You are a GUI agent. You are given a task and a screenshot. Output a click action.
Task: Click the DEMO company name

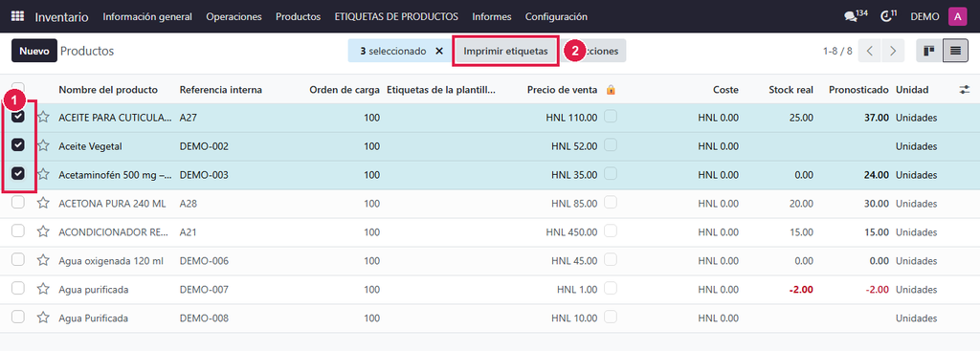pyautogui.click(x=924, y=17)
